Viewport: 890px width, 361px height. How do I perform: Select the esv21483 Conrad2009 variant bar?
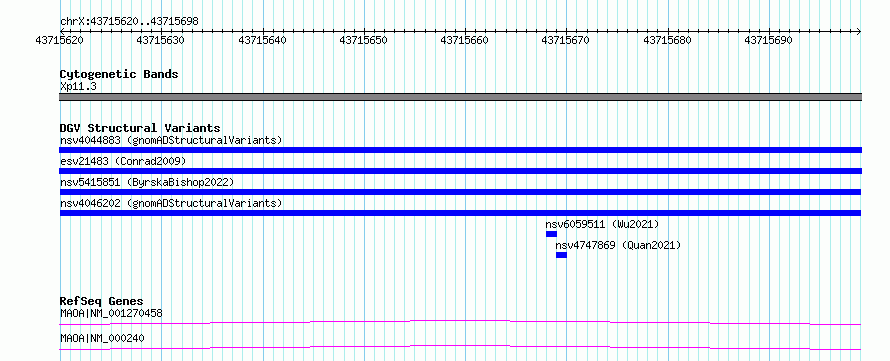460,171
